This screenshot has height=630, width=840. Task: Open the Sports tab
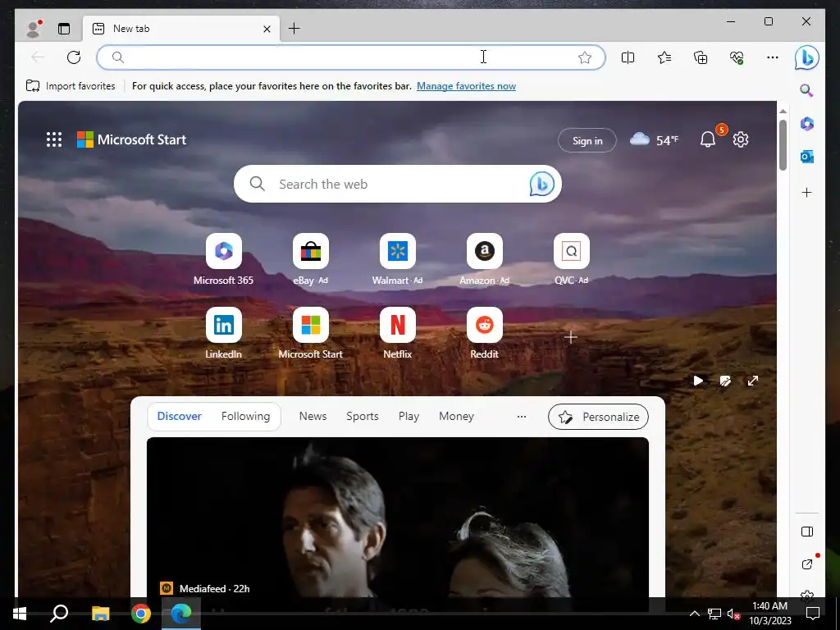tap(362, 416)
